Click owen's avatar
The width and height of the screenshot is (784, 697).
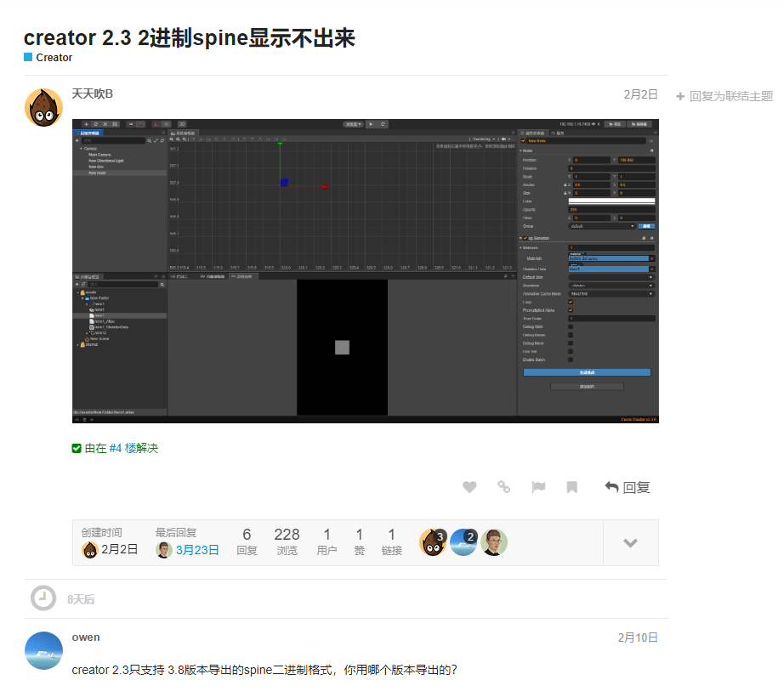[43, 650]
